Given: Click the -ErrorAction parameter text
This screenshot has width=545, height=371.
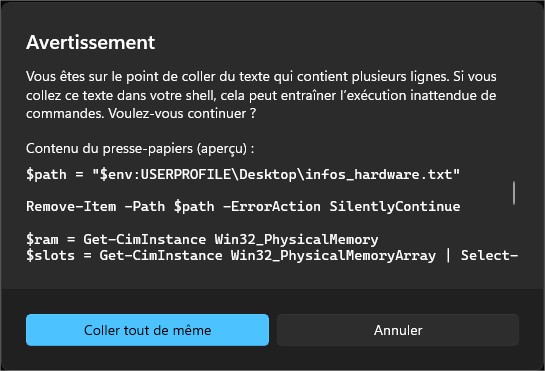Looking at the screenshot, I should coord(271,207).
